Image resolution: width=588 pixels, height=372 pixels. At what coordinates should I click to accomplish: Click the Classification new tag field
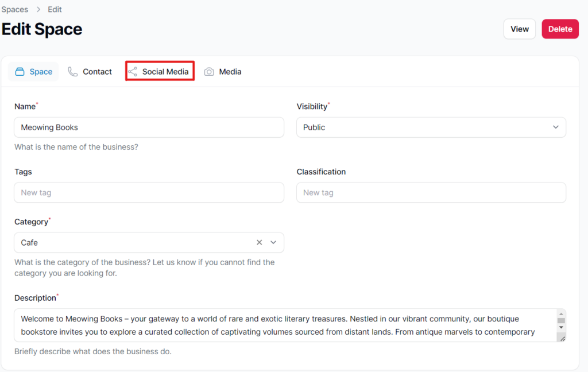431,193
